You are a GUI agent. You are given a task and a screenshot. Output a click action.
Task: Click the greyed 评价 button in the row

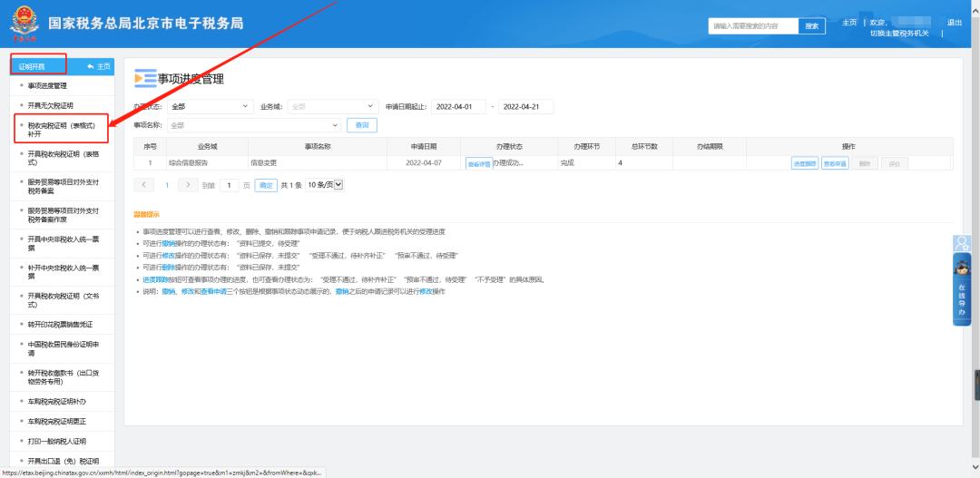tap(895, 163)
